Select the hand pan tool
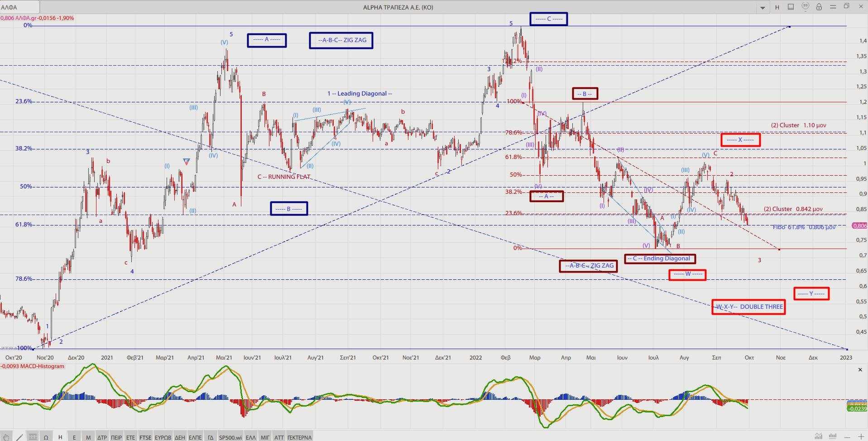This screenshot has width=868, height=441. coord(6,437)
